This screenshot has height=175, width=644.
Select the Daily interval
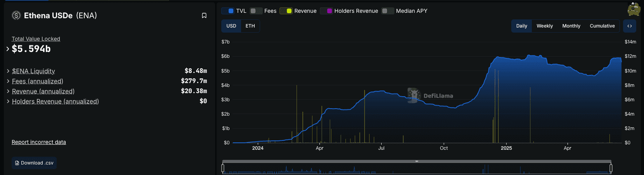522,26
